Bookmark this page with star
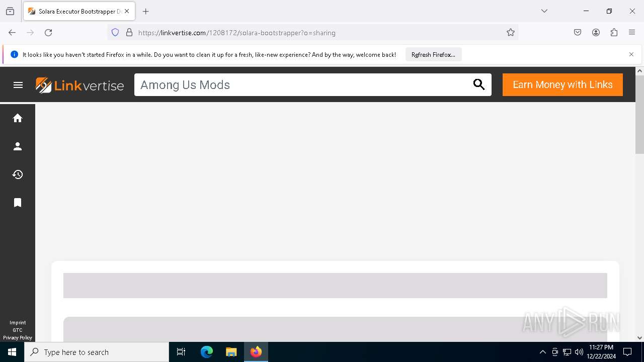This screenshot has width=644, height=362. (511, 33)
